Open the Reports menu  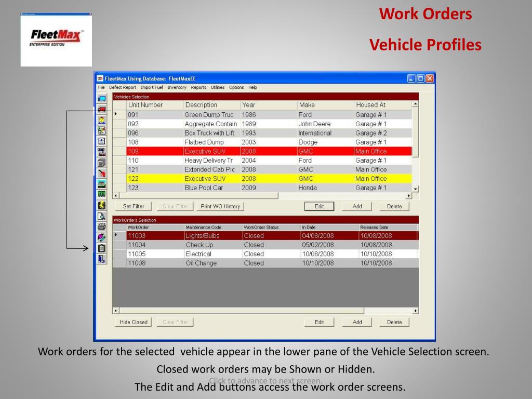pos(198,87)
